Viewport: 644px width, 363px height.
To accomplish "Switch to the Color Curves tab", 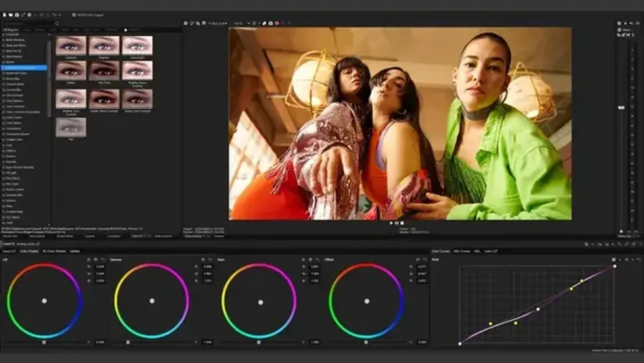I will click(441, 251).
